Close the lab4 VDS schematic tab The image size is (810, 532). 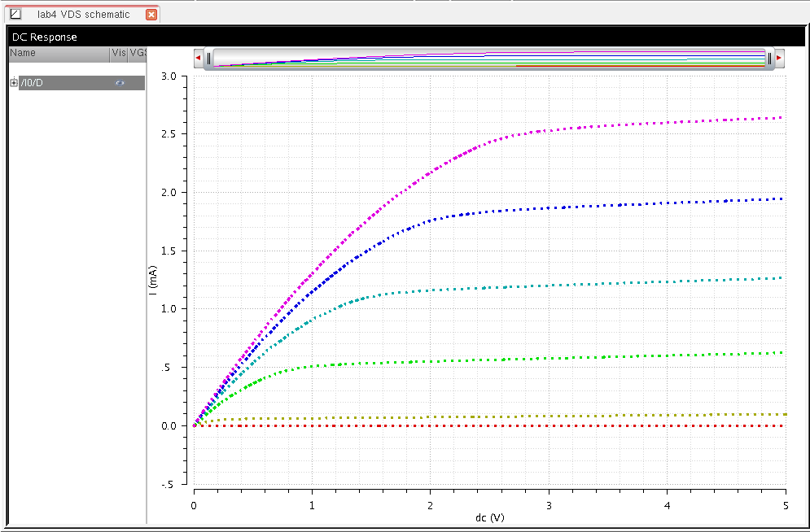pyautogui.click(x=151, y=15)
